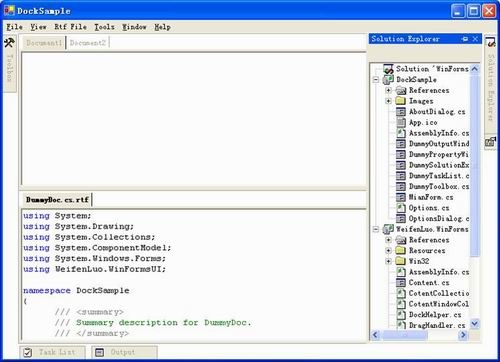Click the 'namespace DockSample' code line

coord(76,290)
